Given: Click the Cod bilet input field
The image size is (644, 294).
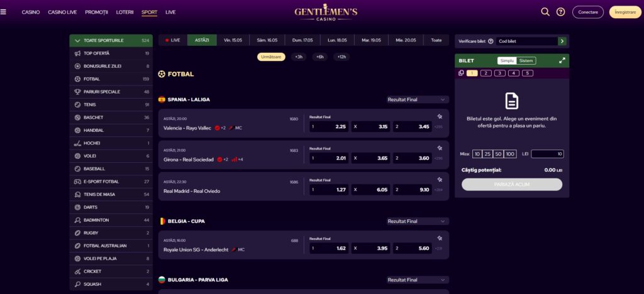Looking at the screenshot, I should (527, 41).
